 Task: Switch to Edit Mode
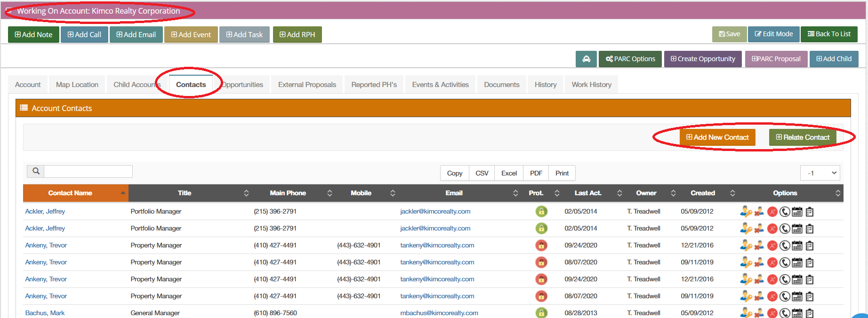coord(774,34)
